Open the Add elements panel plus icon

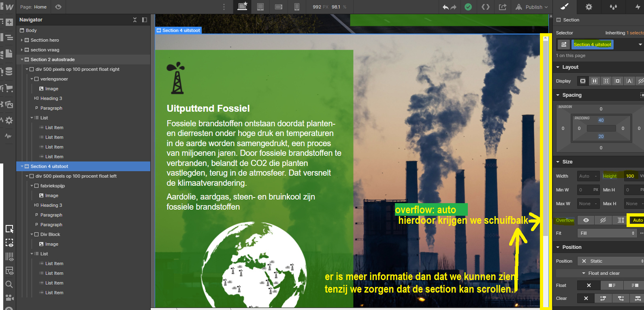click(x=9, y=22)
